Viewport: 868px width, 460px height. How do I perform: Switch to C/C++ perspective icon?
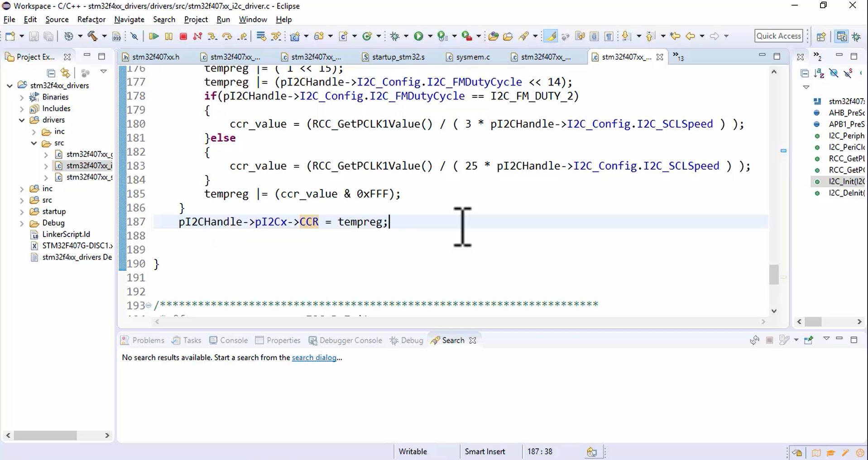click(842, 36)
